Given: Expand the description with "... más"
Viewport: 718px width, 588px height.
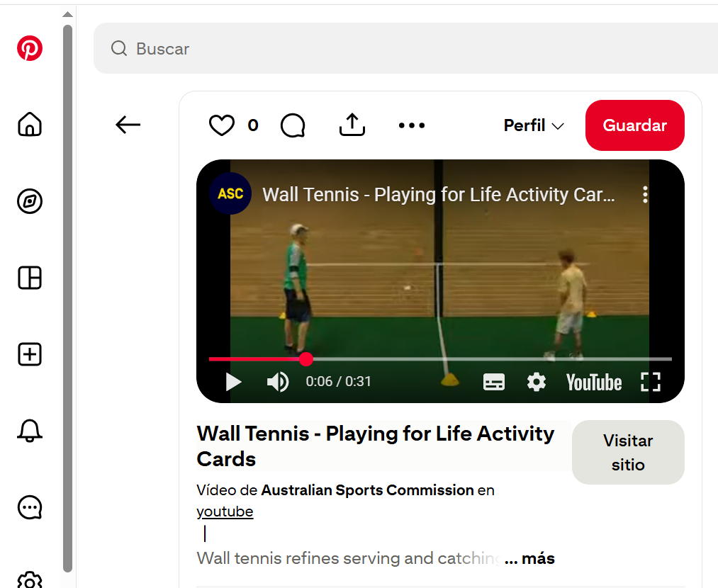Looking at the screenshot, I should pos(530,558).
